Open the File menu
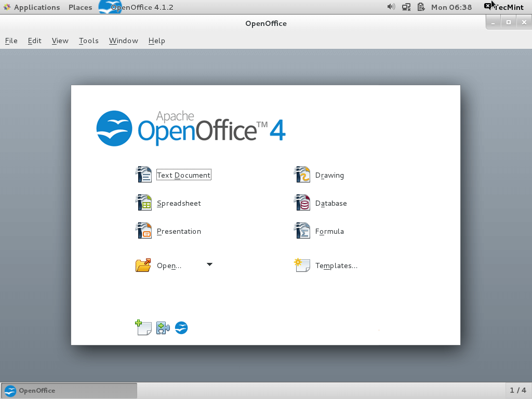The image size is (532, 399). click(11, 41)
